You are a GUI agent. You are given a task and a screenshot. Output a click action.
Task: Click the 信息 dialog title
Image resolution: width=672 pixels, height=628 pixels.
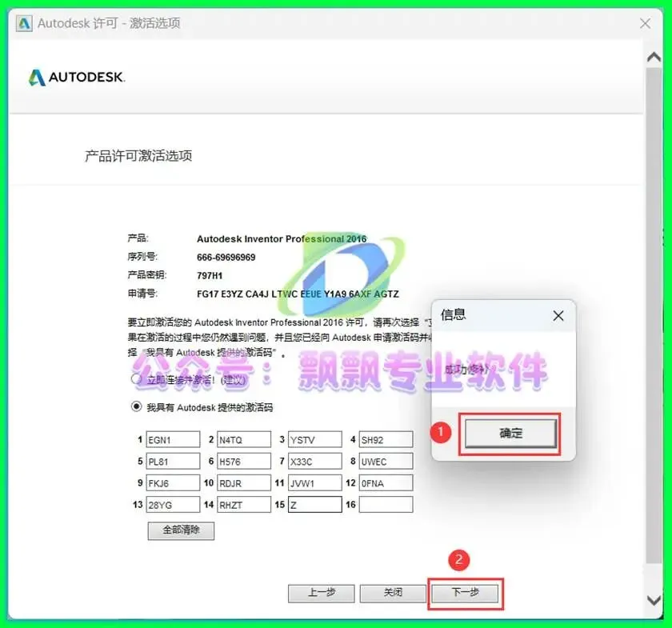pos(453,315)
